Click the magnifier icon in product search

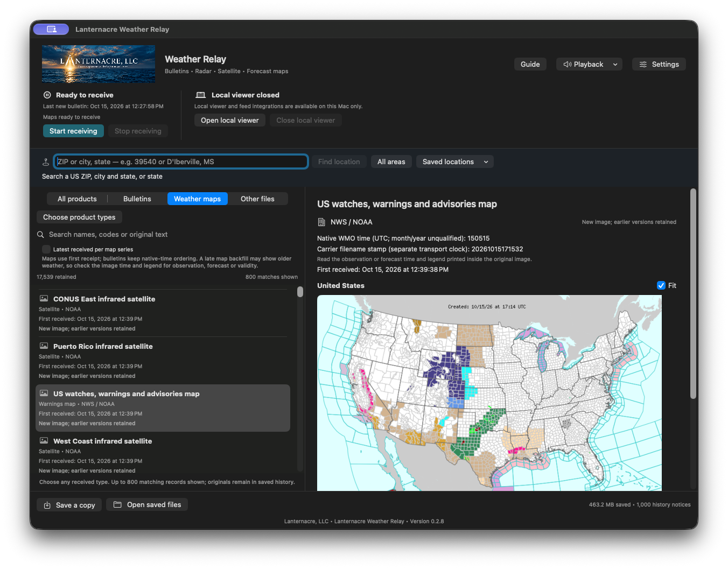tap(40, 235)
